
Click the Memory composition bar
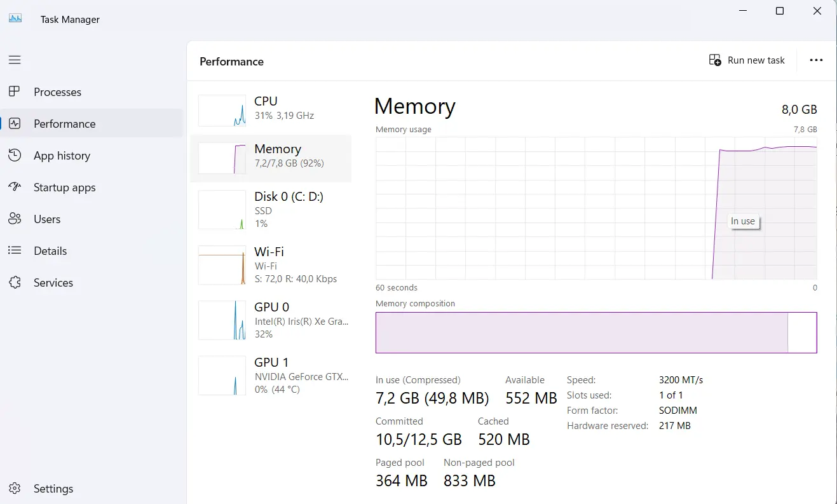coord(596,332)
